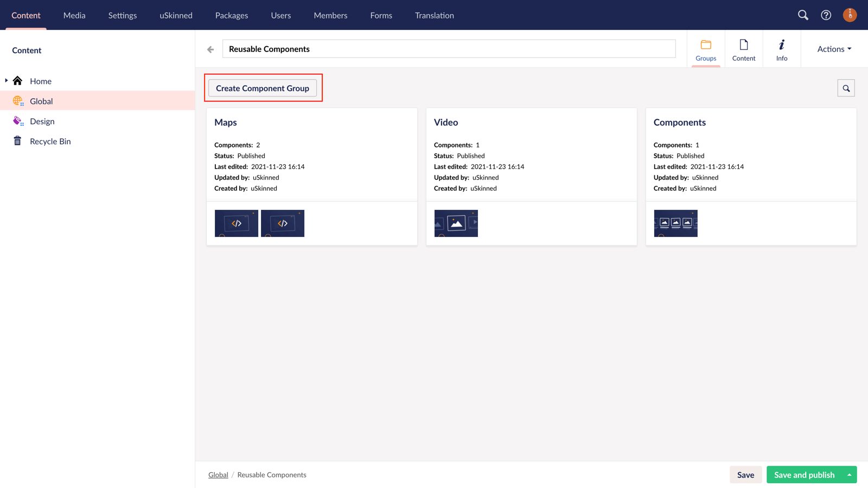Open the first thumbnail in the Maps group
Image resolution: width=868 pixels, height=488 pixels.
pos(237,223)
